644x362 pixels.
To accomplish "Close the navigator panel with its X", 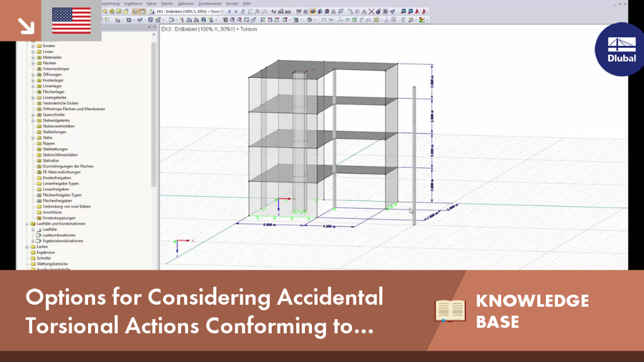I will [155, 27].
